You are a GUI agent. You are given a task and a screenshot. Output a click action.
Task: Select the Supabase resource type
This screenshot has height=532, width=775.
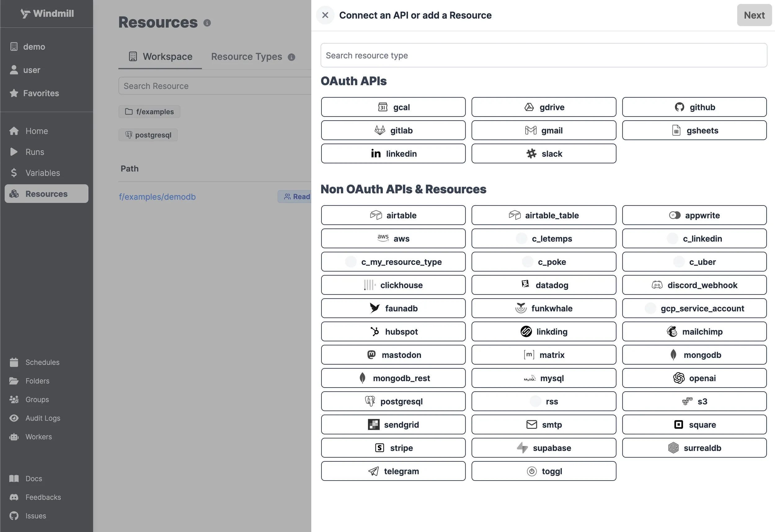pos(543,448)
